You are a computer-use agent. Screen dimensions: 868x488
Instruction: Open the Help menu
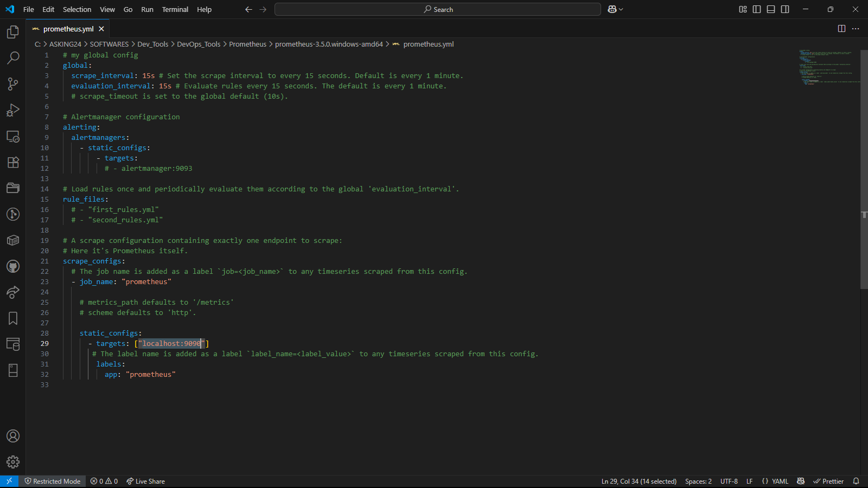point(205,9)
